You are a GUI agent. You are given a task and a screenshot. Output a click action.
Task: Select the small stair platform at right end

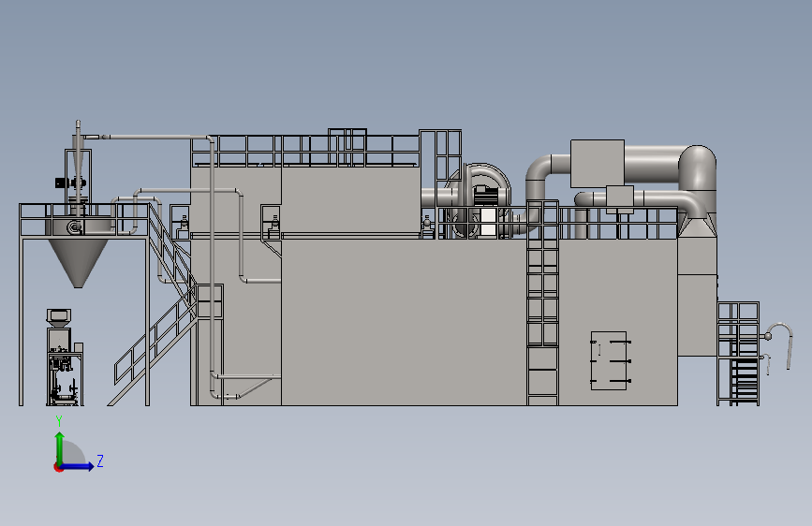738,354
